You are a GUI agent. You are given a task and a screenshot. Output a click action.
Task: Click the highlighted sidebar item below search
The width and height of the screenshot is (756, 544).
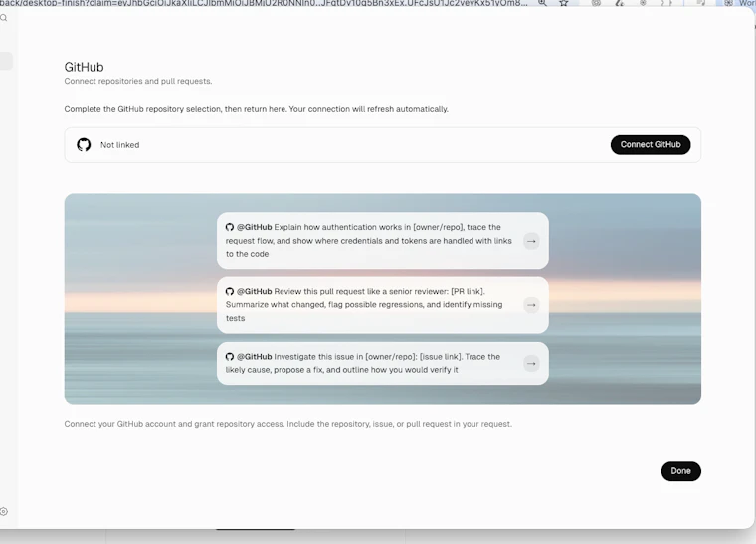click(6, 61)
